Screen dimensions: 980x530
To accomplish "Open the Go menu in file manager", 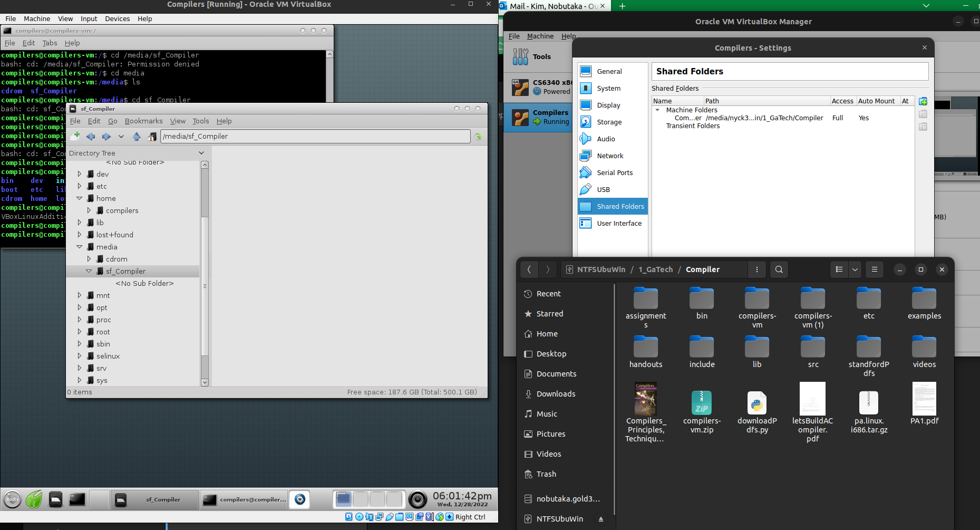I will tap(112, 121).
